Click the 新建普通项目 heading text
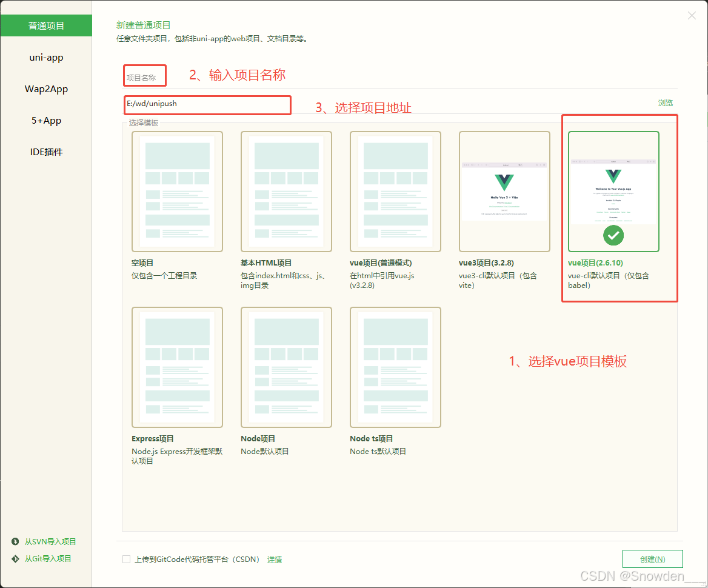This screenshot has width=708, height=588. (x=143, y=25)
